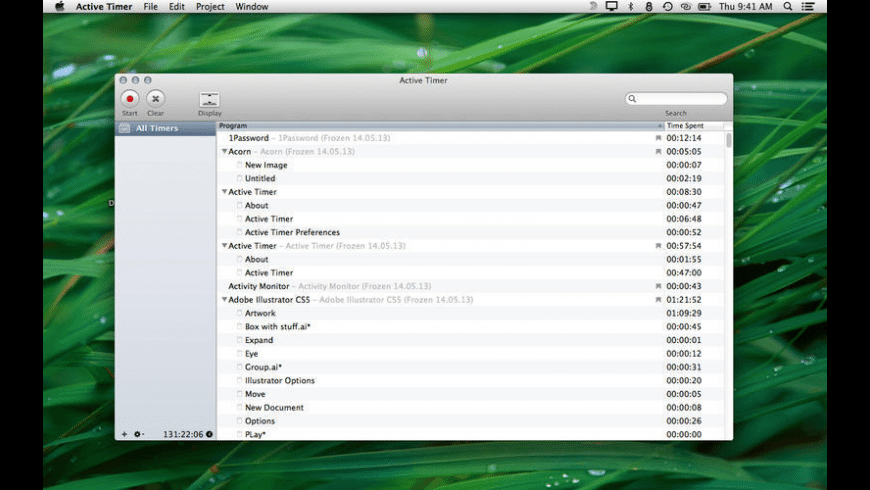The height and width of the screenshot is (490, 870).
Task: Open the Display options icon
Action: coord(209,99)
